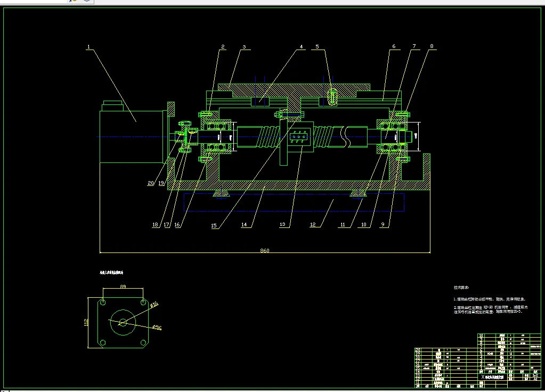545x392 pixels.
Task: Click the 112 vertical dimension text
Action: [x=86, y=322]
